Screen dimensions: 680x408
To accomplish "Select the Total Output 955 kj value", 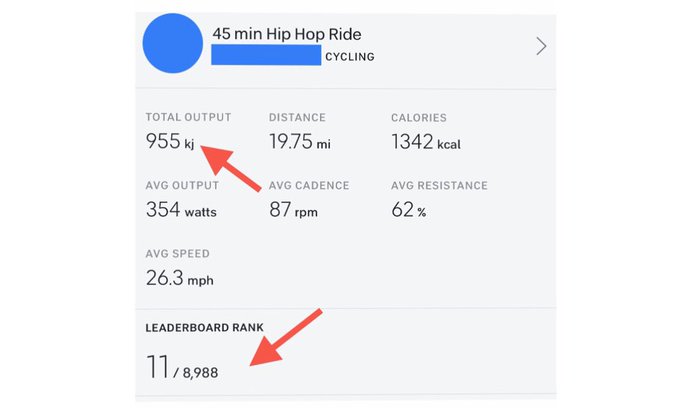I will pyautogui.click(x=170, y=141).
